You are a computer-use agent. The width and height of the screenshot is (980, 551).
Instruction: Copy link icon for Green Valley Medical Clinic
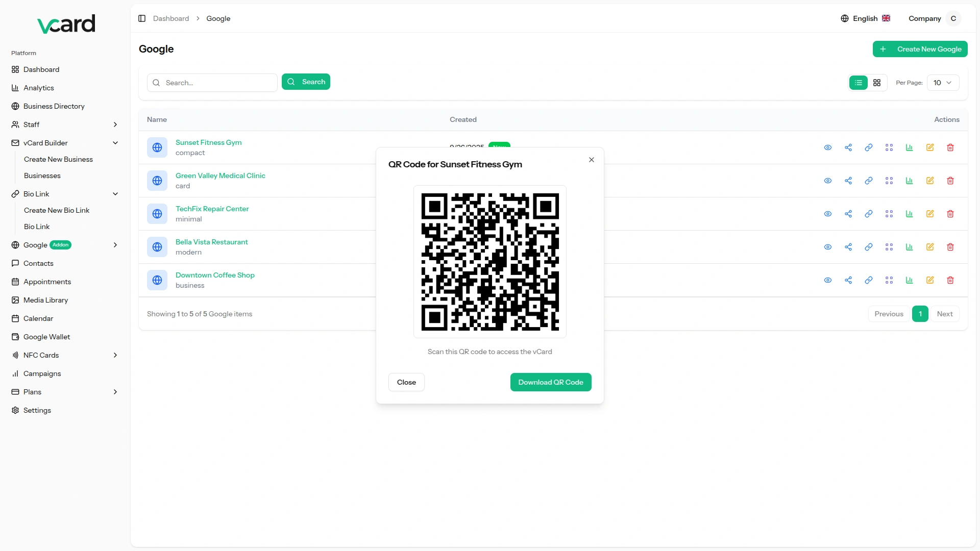click(x=868, y=181)
